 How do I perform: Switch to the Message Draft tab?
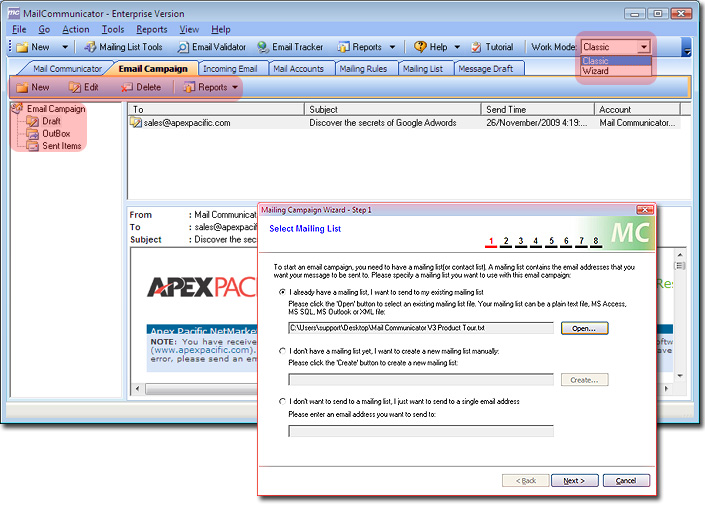coord(486,69)
